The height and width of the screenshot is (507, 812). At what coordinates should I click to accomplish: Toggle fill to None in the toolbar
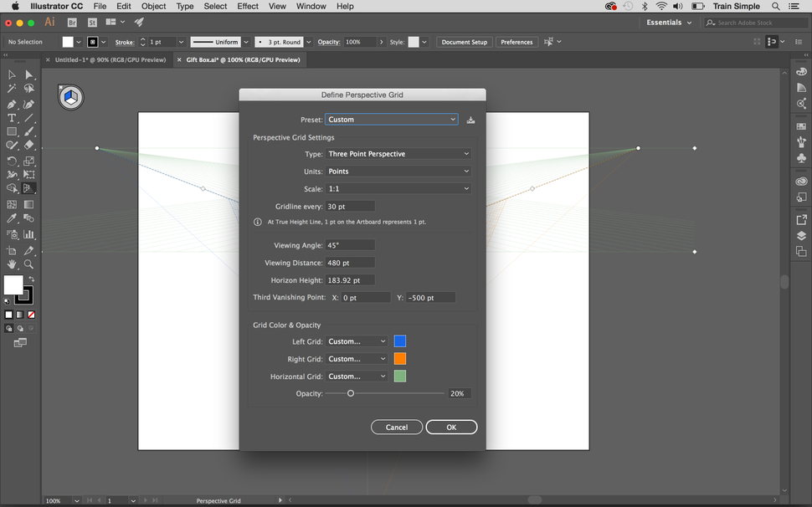pos(29,315)
